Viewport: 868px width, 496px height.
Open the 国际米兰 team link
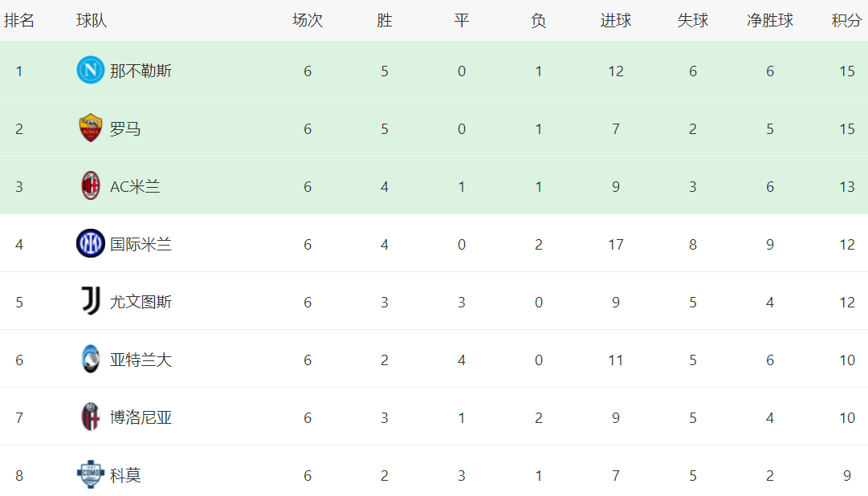click(141, 245)
